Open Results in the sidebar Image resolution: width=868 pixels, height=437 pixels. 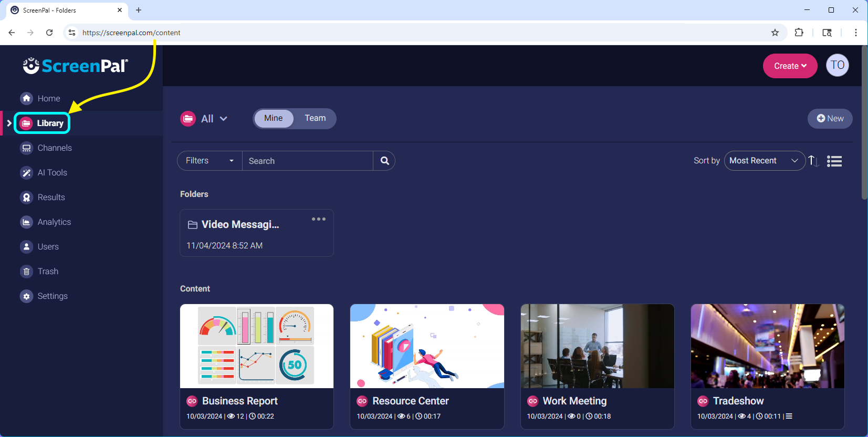click(x=43, y=197)
